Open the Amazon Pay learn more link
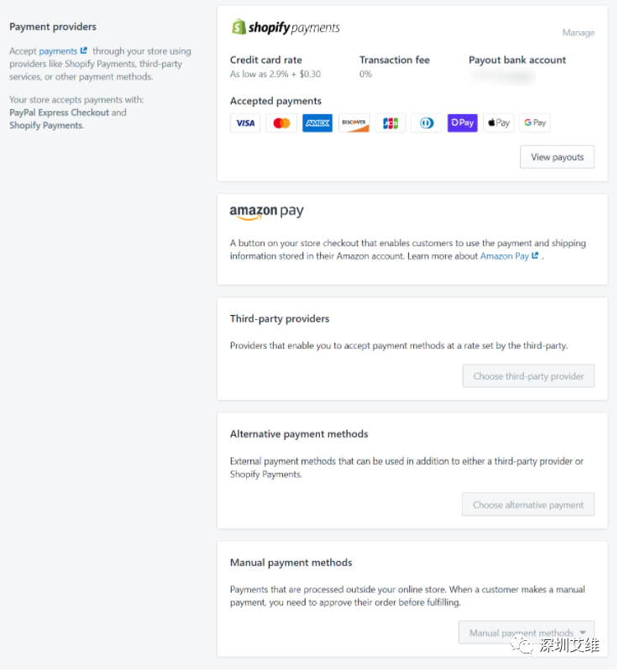 (506, 257)
